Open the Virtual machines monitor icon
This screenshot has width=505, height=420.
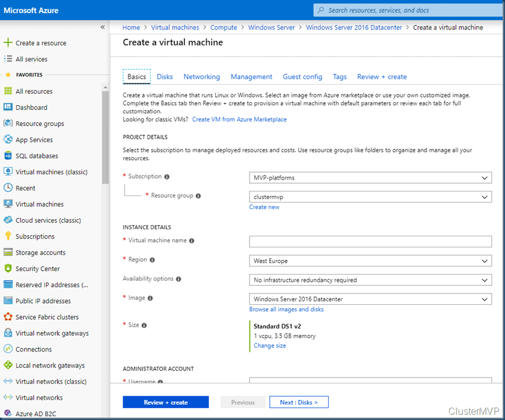pos(8,204)
